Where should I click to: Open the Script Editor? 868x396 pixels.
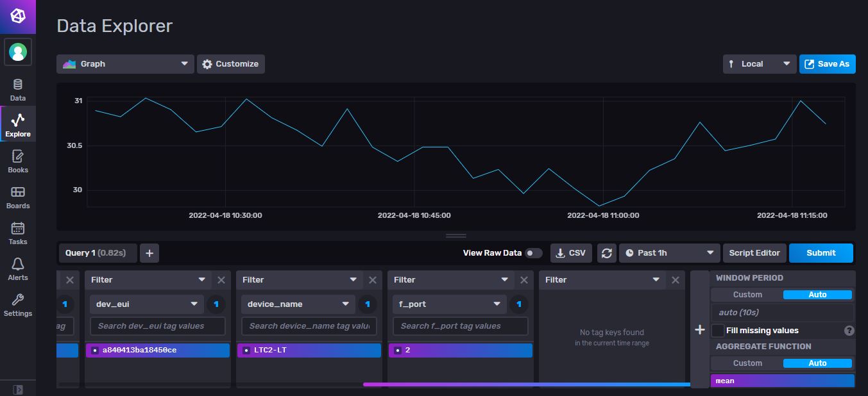tap(754, 253)
